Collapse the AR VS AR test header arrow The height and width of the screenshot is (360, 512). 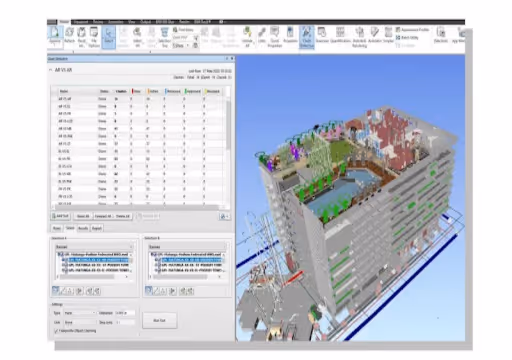[x=51, y=70]
